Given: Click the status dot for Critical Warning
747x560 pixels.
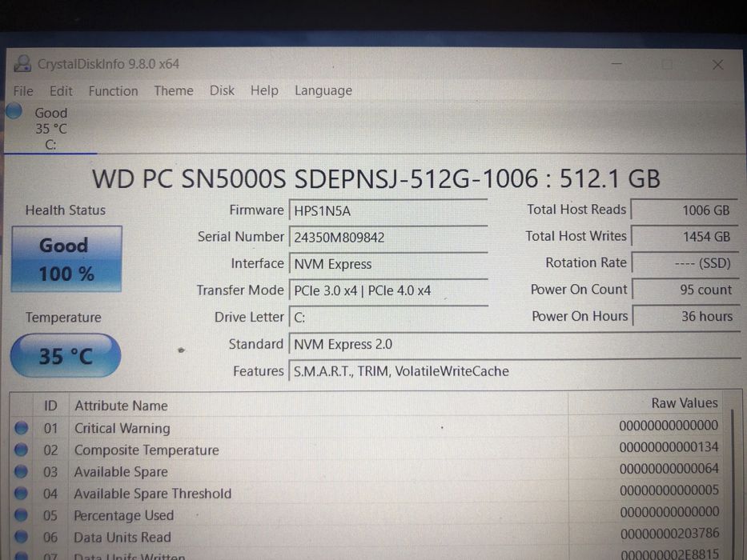Looking at the screenshot, I should coord(21,428).
